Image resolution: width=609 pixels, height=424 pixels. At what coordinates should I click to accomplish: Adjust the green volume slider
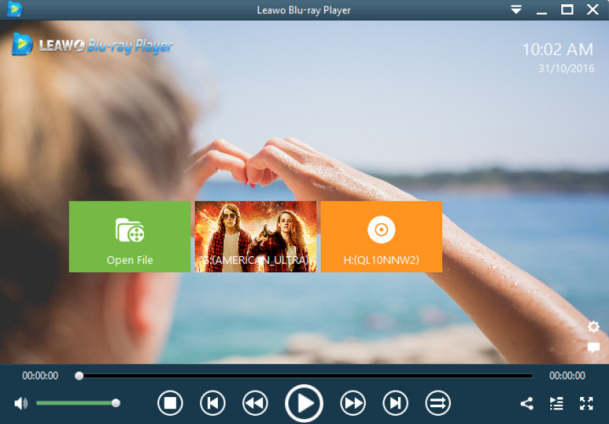pos(78,403)
